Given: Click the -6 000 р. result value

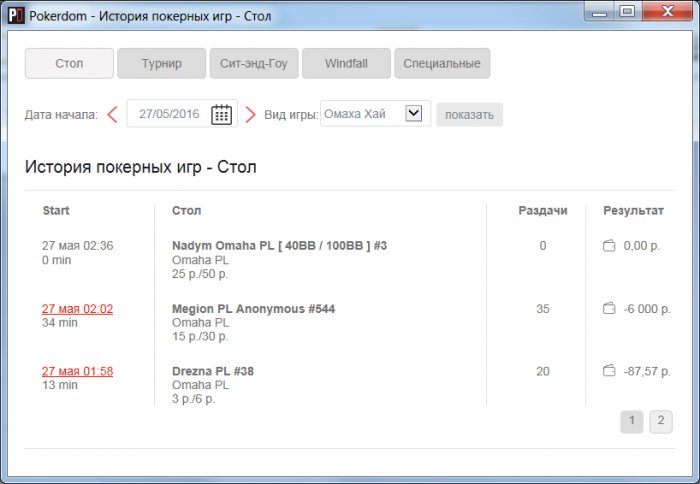Looking at the screenshot, I should (x=647, y=309).
